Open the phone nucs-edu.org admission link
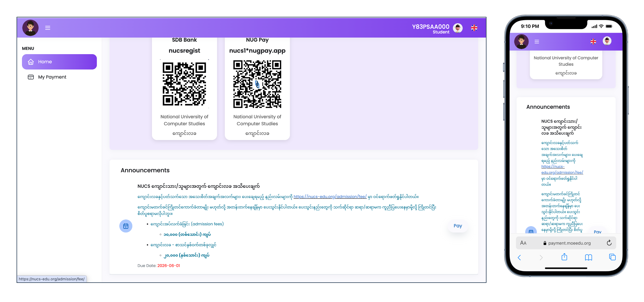The width and height of the screenshot is (644, 302). point(562,169)
